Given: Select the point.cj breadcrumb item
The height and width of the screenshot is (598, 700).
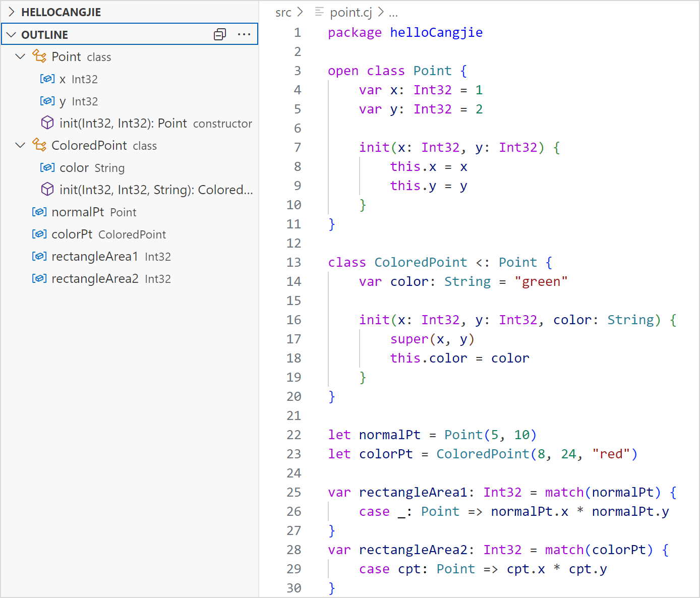Looking at the screenshot, I should 351,13.
